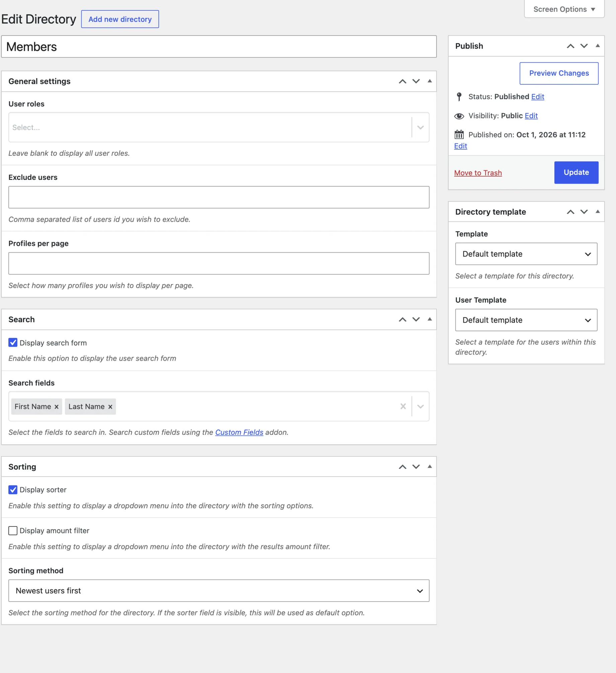Click the published date calendar icon
This screenshot has width=616, height=673.
pos(459,135)
